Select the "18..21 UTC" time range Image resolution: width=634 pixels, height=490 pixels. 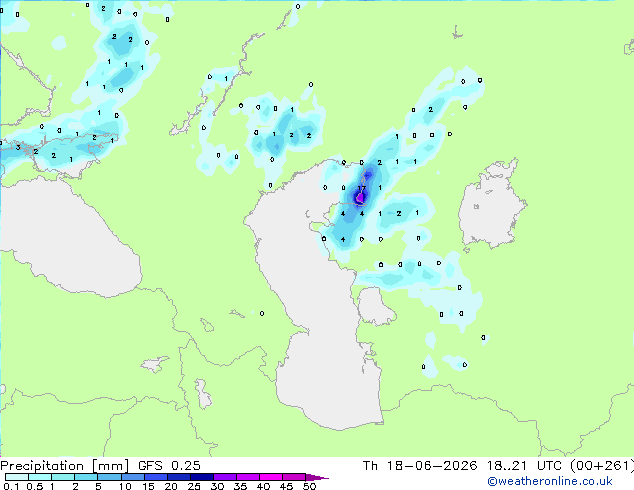(x=524, y=465)
